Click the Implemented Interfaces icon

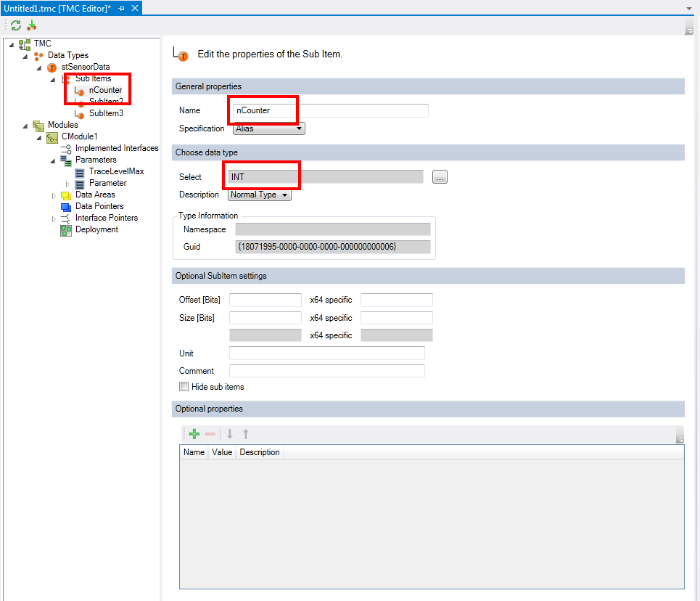(66, 148)
